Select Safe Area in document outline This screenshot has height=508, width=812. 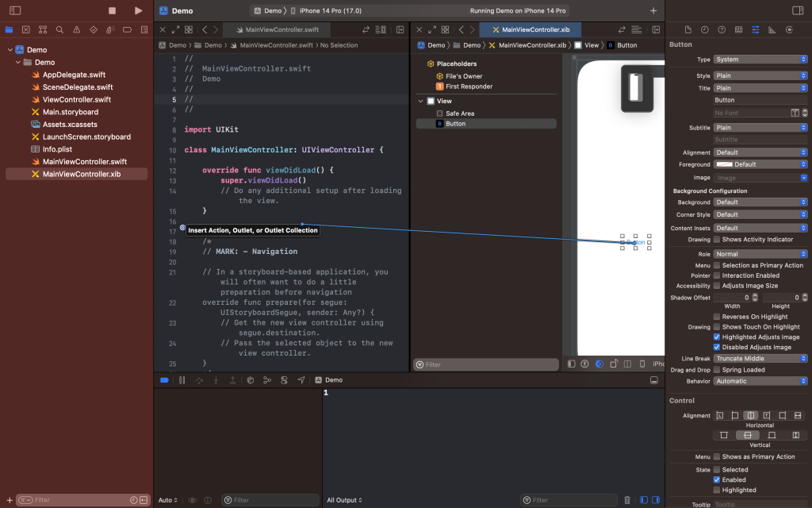(460, 114)
